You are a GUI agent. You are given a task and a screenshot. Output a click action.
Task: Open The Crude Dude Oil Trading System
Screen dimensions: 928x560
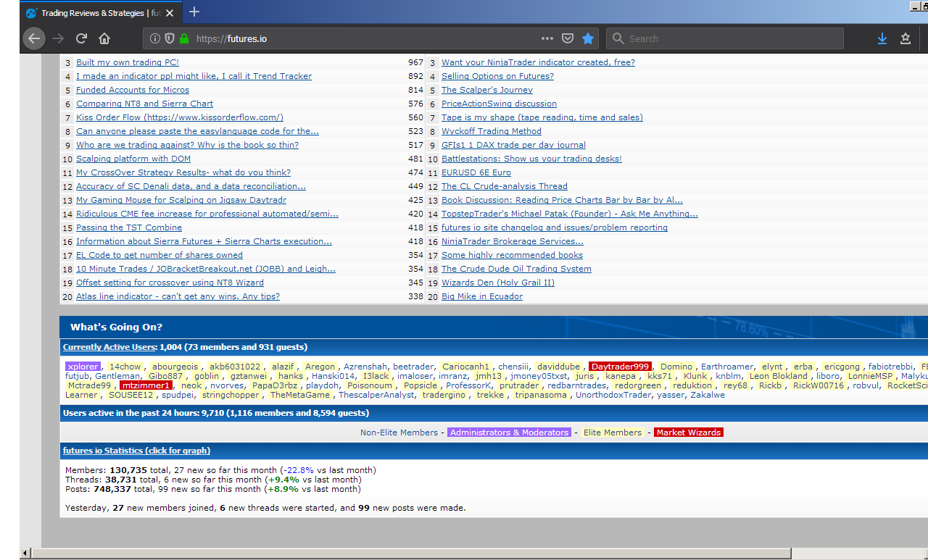(516, 269)
